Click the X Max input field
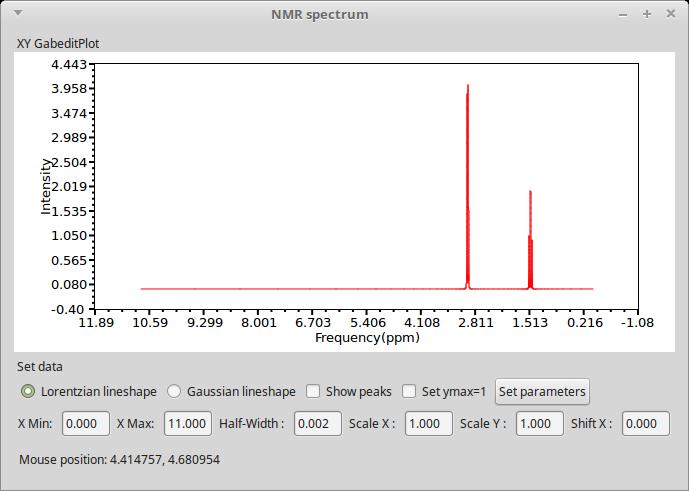The height and width of the screenshot is (491, 689). tap(188, 423)
